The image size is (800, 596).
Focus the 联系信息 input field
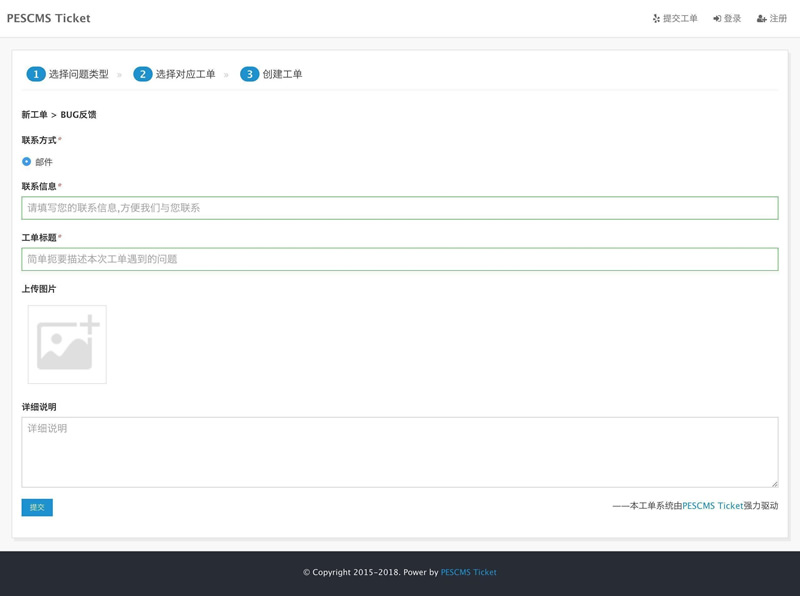click(400, 208)
